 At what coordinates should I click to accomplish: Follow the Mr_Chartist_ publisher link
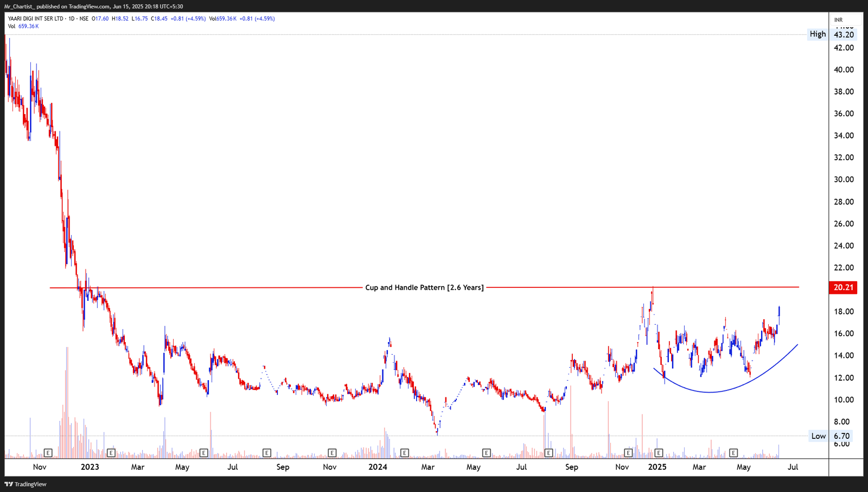(x=21, y=7)
